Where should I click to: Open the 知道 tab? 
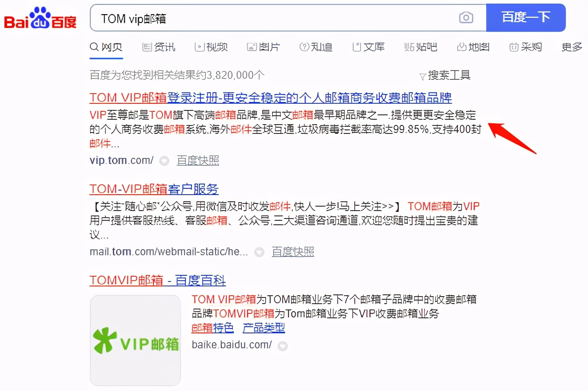coord(316,47)
